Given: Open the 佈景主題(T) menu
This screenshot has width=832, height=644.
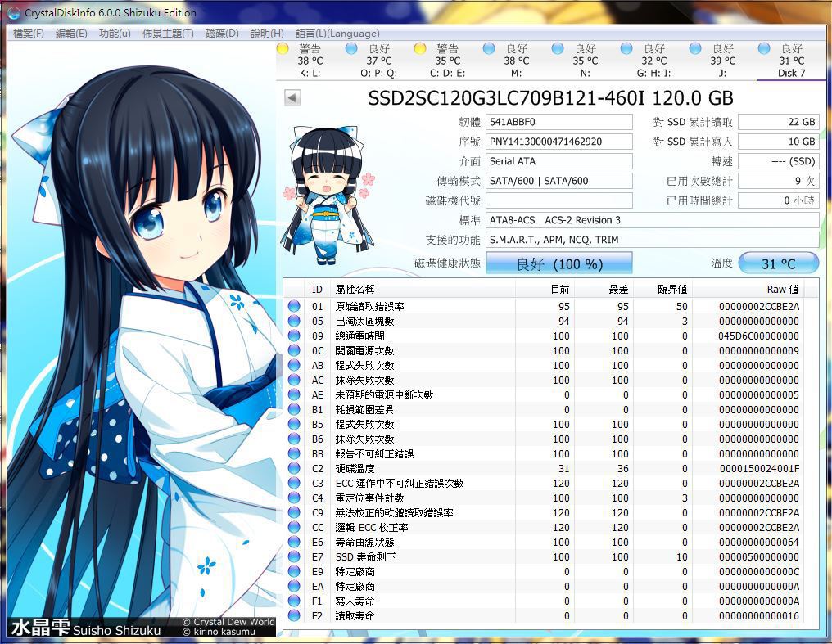Looking at the screenshot, I should [x=168, y=34].
